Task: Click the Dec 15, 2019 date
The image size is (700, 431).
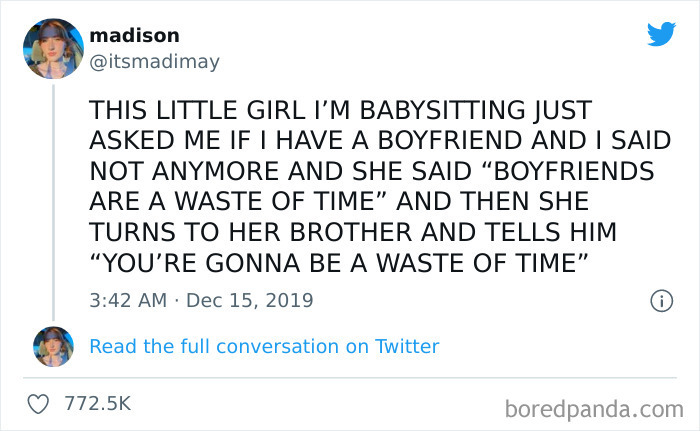Action: [250, 299]
